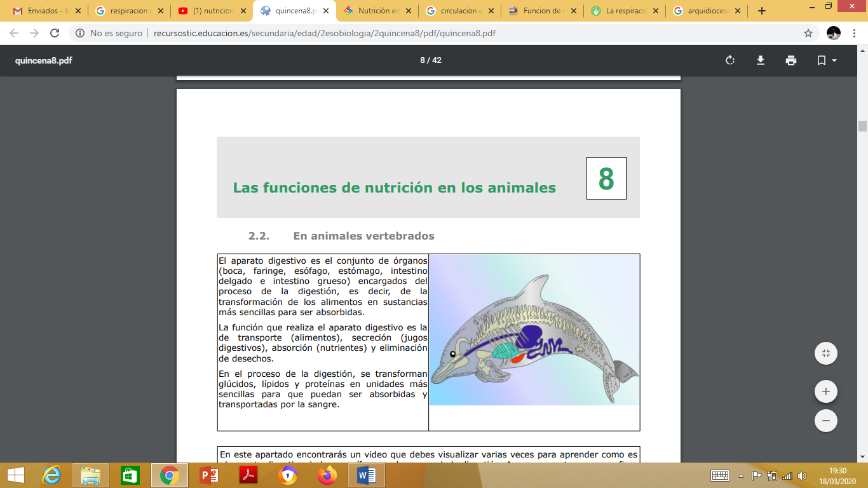Viewport: 868px width, 488px height.
Task: Open PowerPoint from the taskbar
Action: tap(209, 475)
